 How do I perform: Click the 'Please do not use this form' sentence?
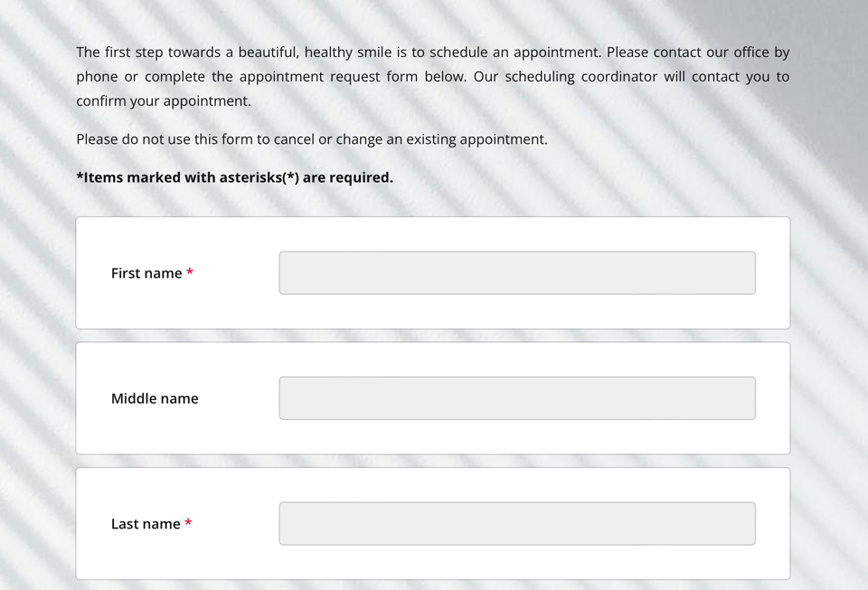[311, 139]
